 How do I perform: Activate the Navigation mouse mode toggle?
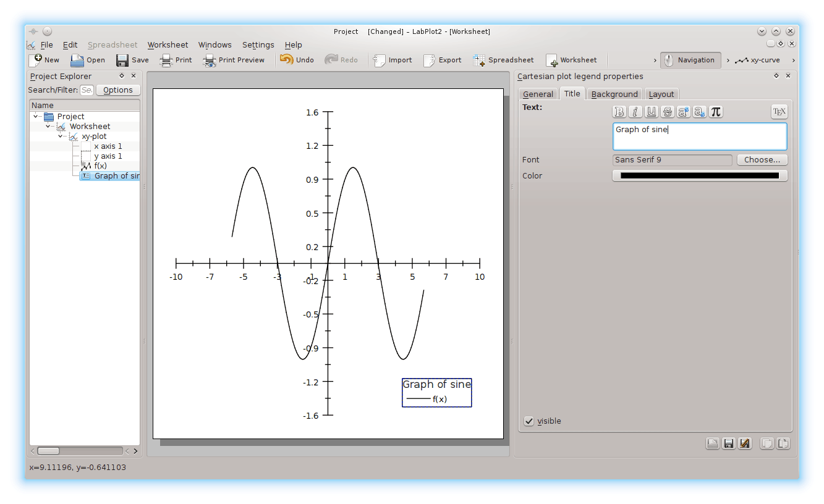coord(690,60)
